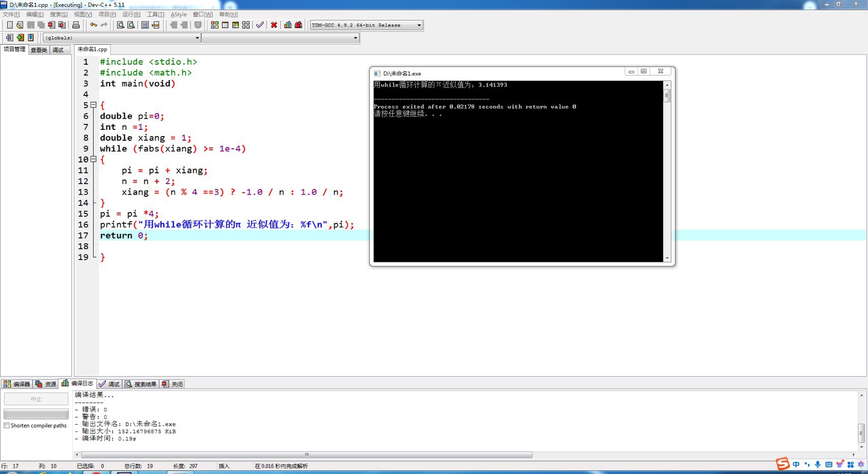The image size is (868, 474).
Task: Select the 编译日志 bottom tab
Action: (77, 383)
